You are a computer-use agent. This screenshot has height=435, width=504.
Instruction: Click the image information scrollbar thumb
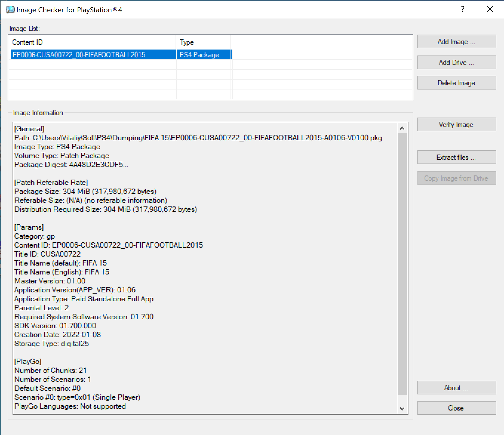[402, 264]
